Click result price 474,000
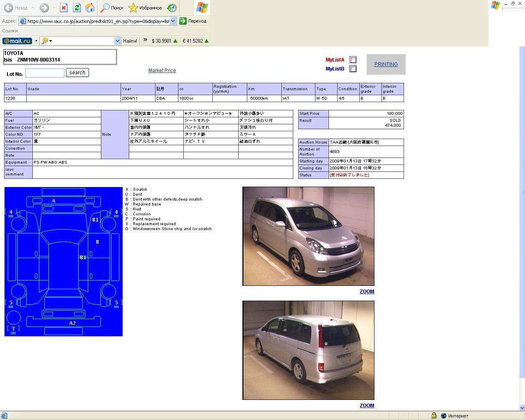Viewport: 525px width, 420px height. tap(393, 126)
